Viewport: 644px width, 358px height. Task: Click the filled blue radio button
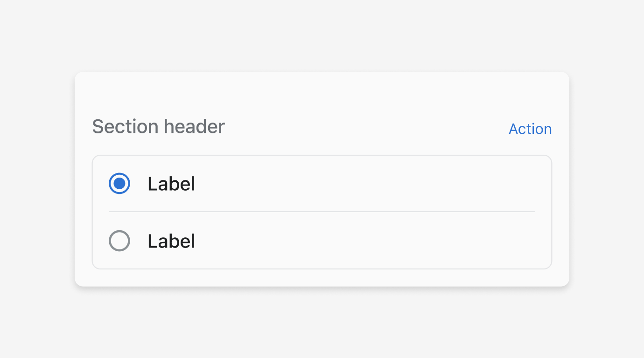coord(119,184)
